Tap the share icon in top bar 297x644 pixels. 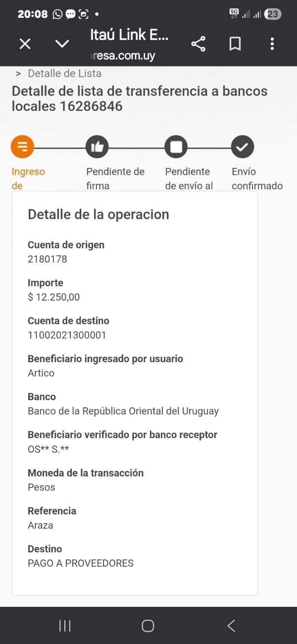(x=198, y=44)
